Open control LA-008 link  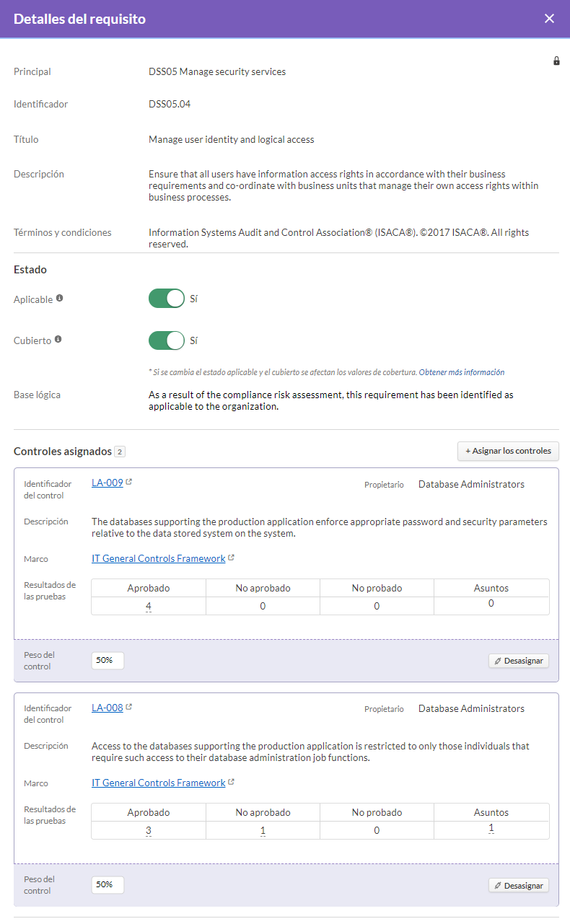(x=107, y=708)
